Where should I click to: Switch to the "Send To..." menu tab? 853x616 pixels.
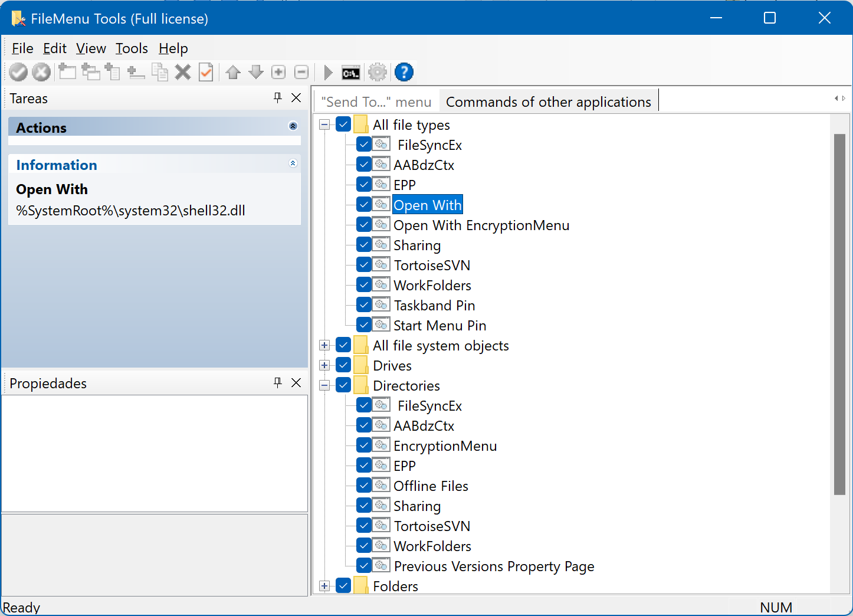376,102
